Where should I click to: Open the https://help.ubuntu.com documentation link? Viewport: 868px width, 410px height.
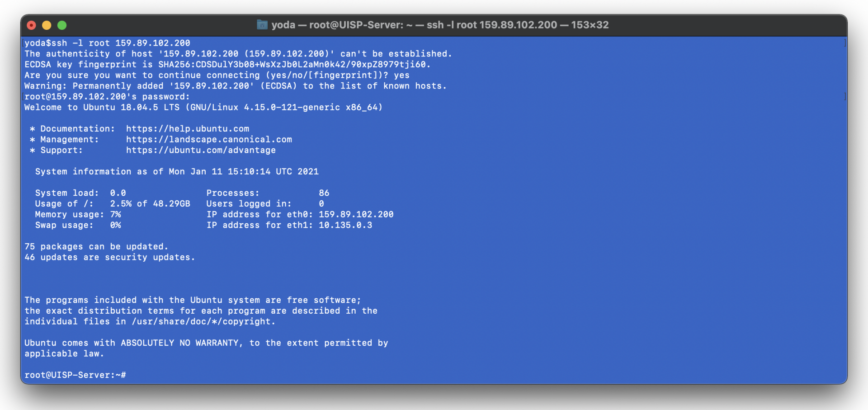(x=188, y=129)
